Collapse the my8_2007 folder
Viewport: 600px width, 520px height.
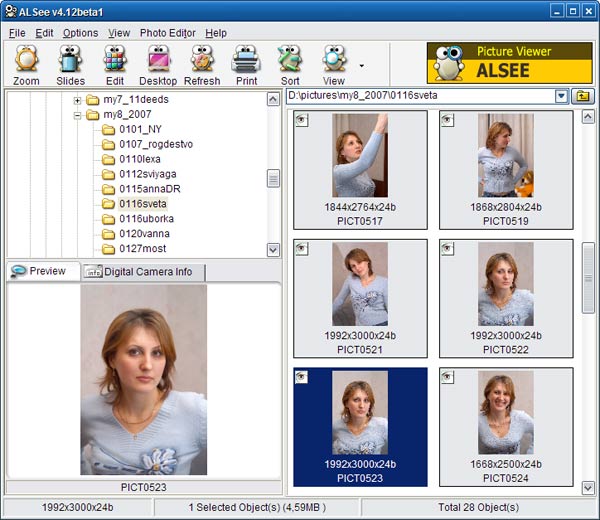[x=77, y=115]
